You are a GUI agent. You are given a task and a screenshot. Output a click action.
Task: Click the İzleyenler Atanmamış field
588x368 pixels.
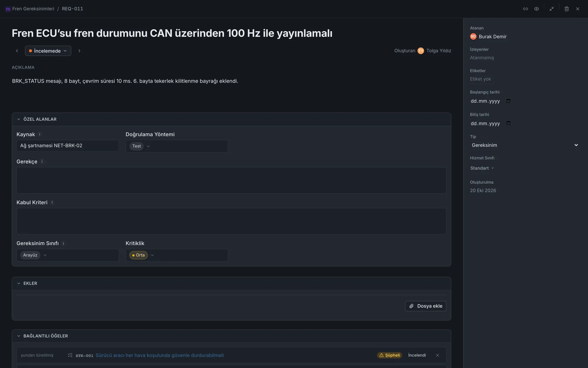(x=482, y=58)
